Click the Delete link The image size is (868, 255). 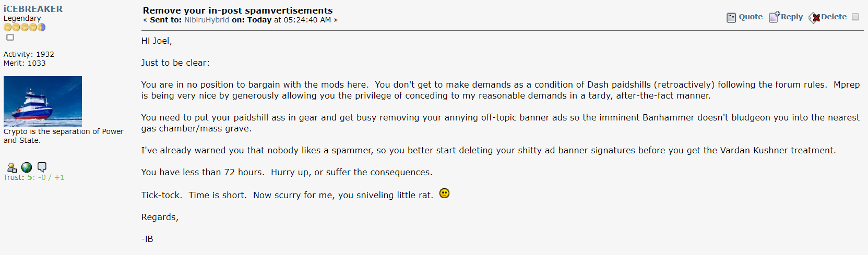click(x=834, y=17)
